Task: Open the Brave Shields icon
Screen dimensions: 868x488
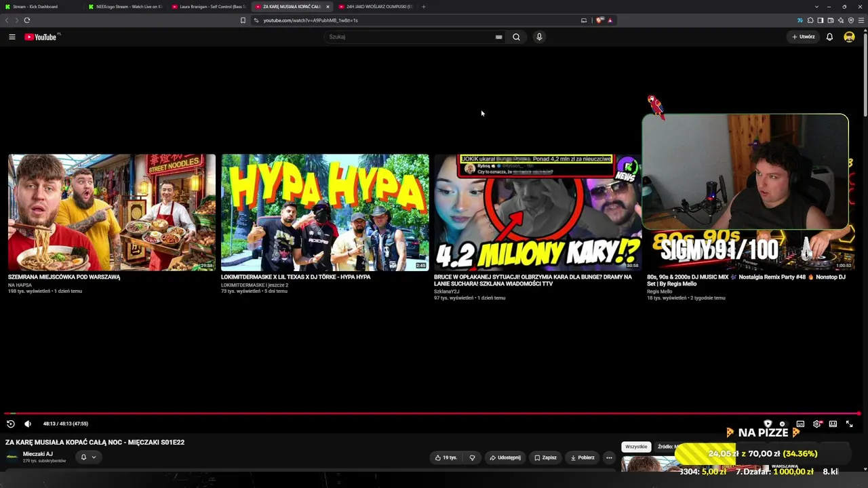Action: click(x=599, y=20)
